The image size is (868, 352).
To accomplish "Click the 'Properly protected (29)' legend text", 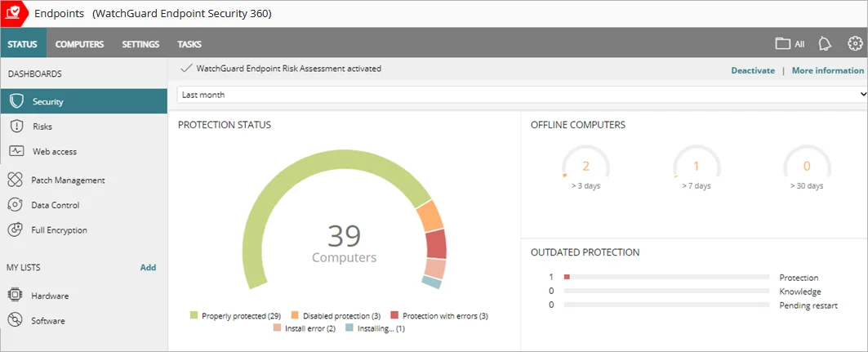I will click(242, 316).
